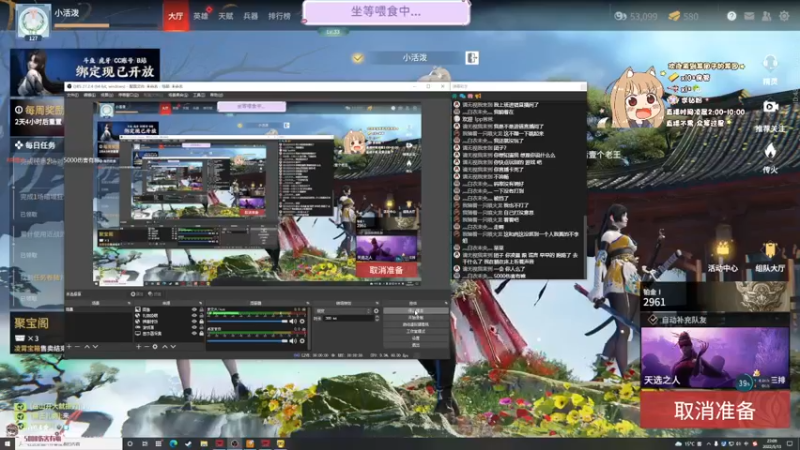Click the transition duration stepper arrows
Screen dimensions: 800x450
(377, 318)
